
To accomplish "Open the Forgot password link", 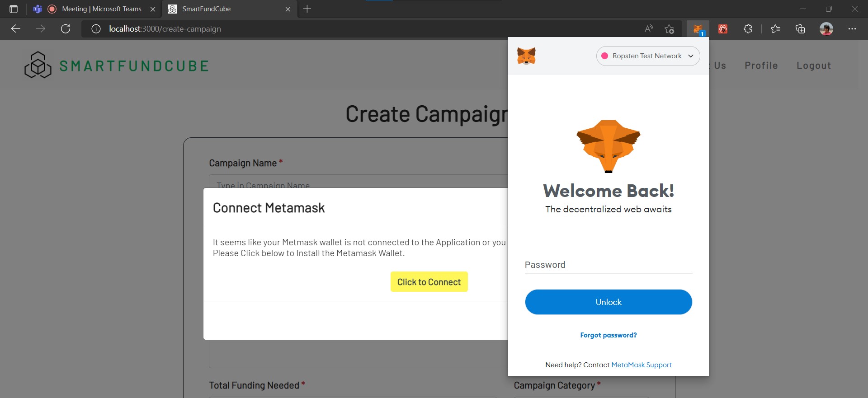I will [x=608, y=335].
